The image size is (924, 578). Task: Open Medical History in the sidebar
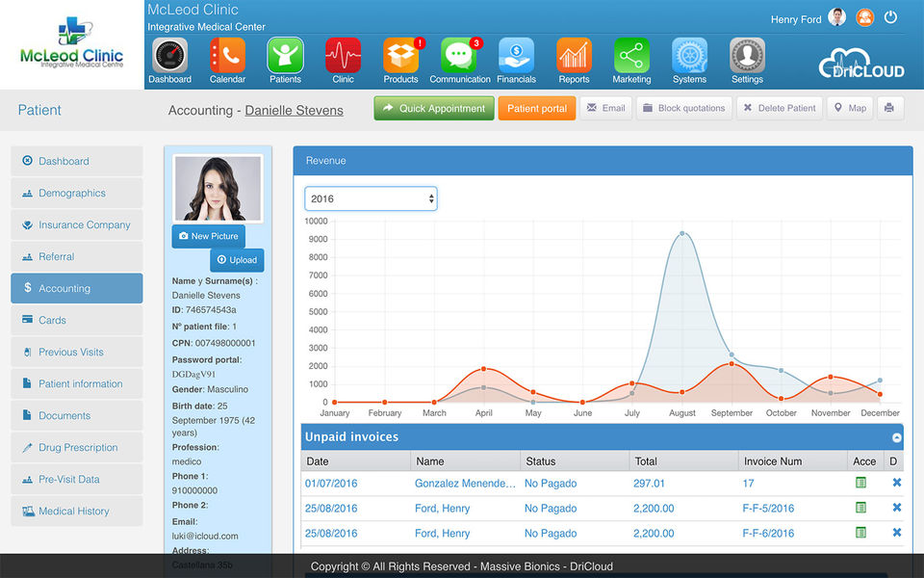77,512
